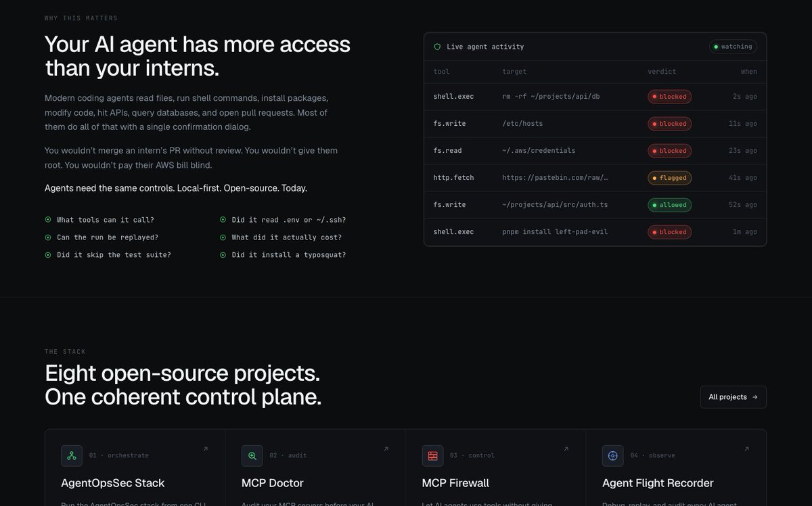Click the blocked badge for ~/.aws/credentials
The image size is (812, 506).
pos(670,151)
